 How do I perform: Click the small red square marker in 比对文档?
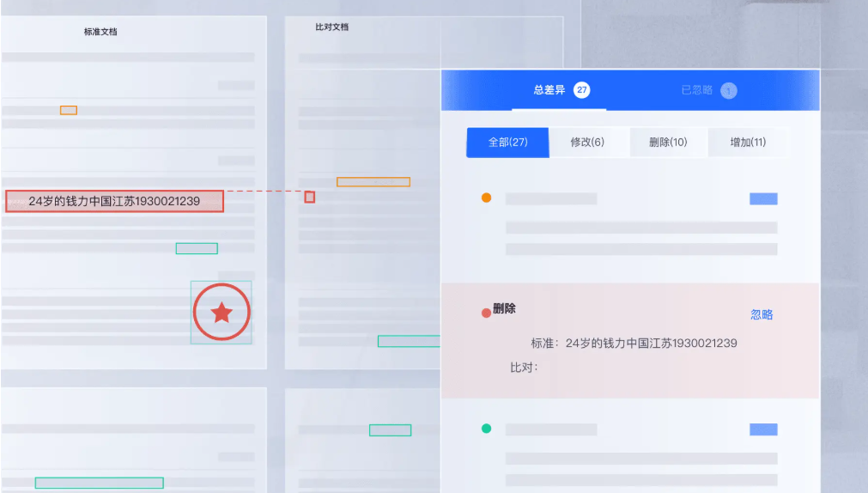pos(309,197)
